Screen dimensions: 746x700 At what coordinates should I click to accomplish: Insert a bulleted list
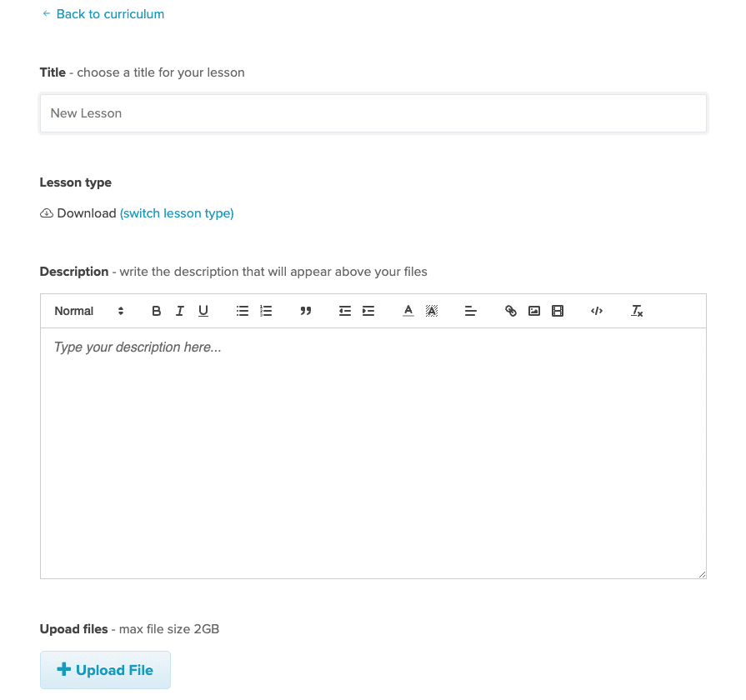(243, 311)
